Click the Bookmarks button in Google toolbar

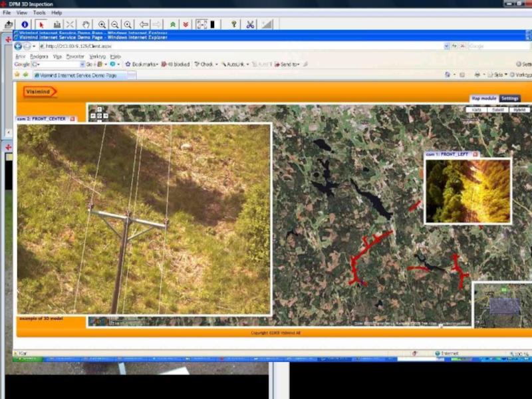(x=142, y=64)
